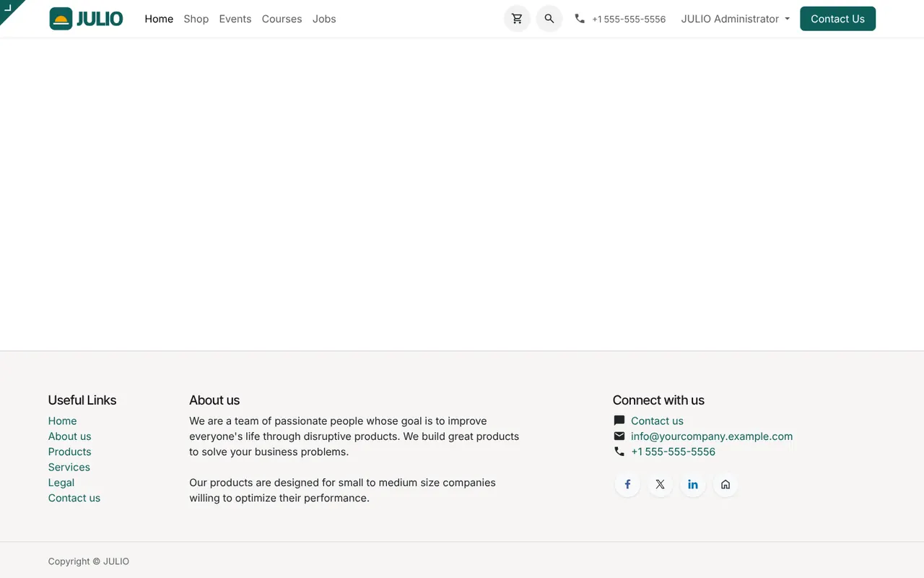Click the Useful Links heading
924x578 pixels.
coord(82,400)
